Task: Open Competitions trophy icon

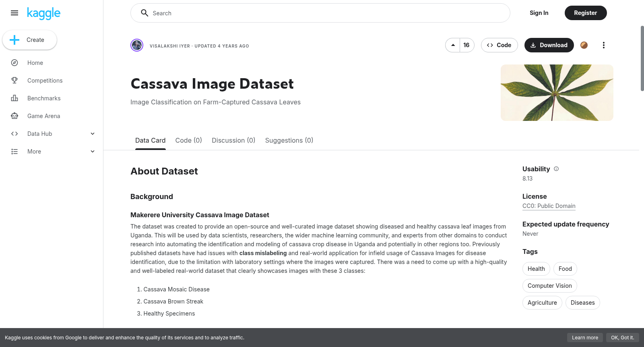Action: (14, 81)
